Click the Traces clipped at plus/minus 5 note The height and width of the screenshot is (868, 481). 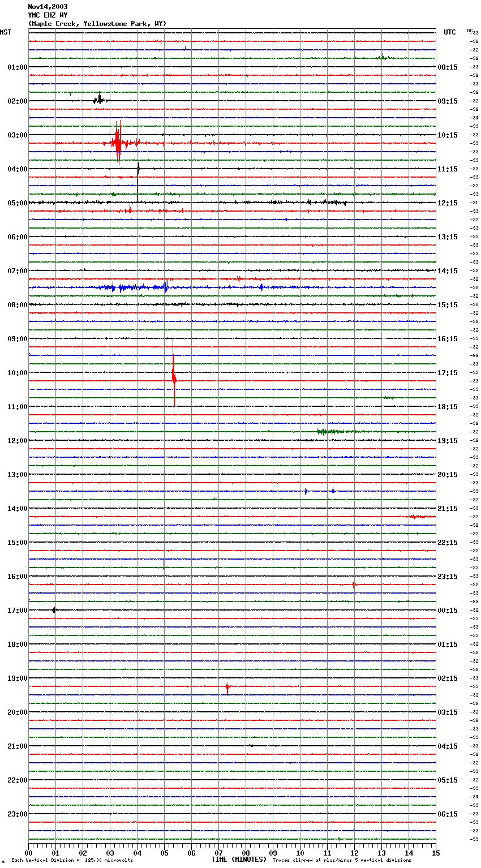click(342, 860)
